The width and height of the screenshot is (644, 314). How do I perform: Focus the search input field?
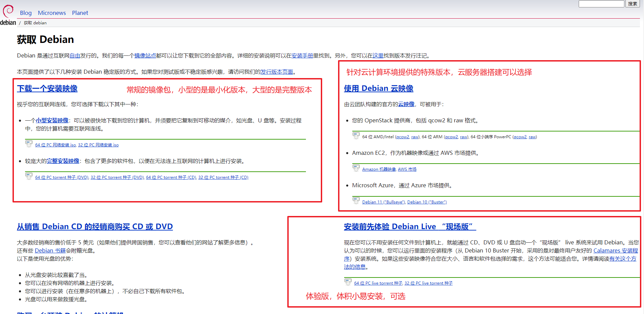601,4
